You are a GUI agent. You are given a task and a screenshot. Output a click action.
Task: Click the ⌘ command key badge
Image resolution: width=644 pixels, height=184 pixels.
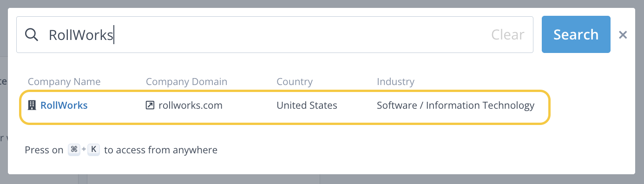point(74,150)
